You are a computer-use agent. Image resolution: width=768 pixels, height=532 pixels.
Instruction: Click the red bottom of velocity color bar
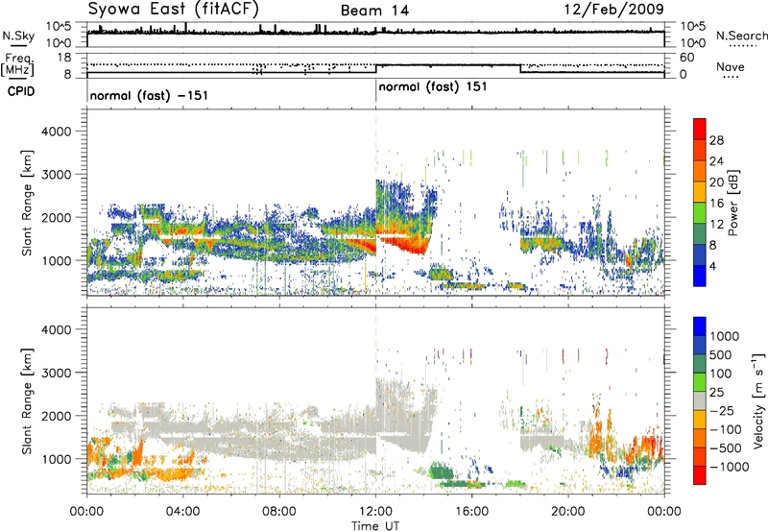[700, 475]
